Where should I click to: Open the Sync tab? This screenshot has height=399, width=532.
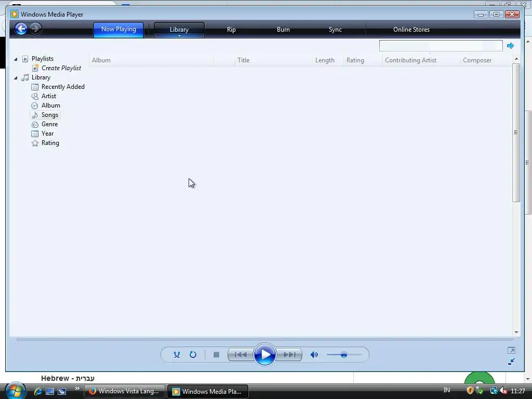click(335, 30)
